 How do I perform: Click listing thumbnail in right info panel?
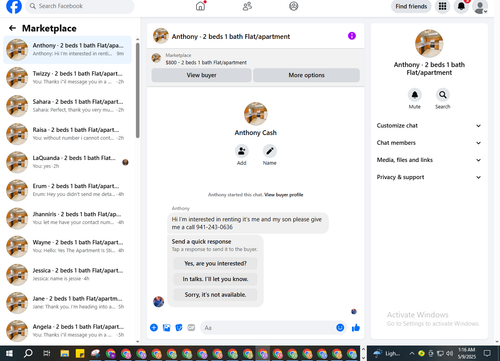click(429, 44)
